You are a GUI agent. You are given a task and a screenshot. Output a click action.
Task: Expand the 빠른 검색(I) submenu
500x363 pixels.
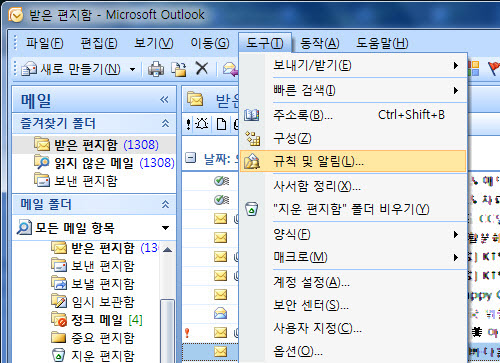(x=353, y=90)
